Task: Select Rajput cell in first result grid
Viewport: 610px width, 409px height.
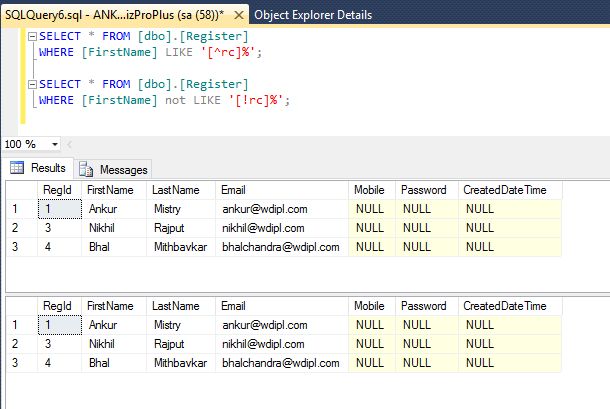Action: [x=181, y=228]
